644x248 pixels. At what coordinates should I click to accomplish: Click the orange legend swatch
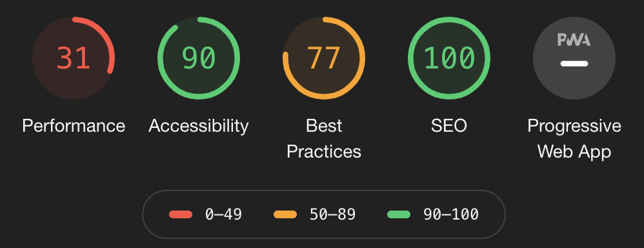285,214
